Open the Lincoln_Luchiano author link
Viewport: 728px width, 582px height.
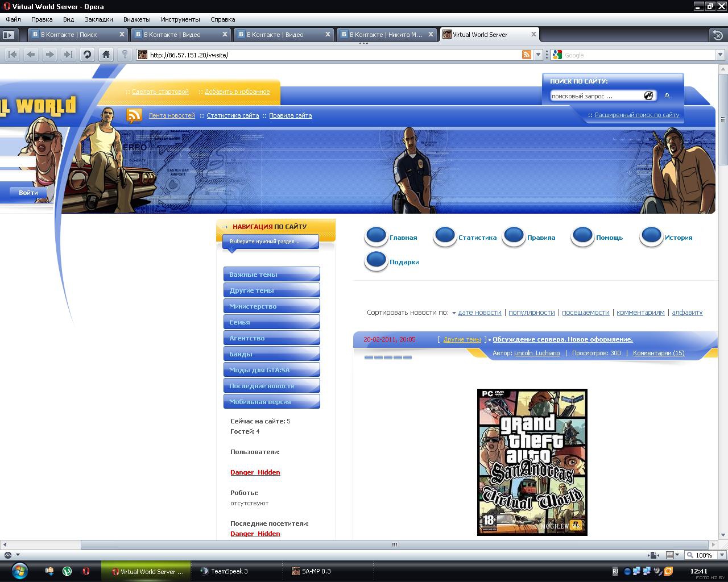pyautogui.click(x=537, y=353)
